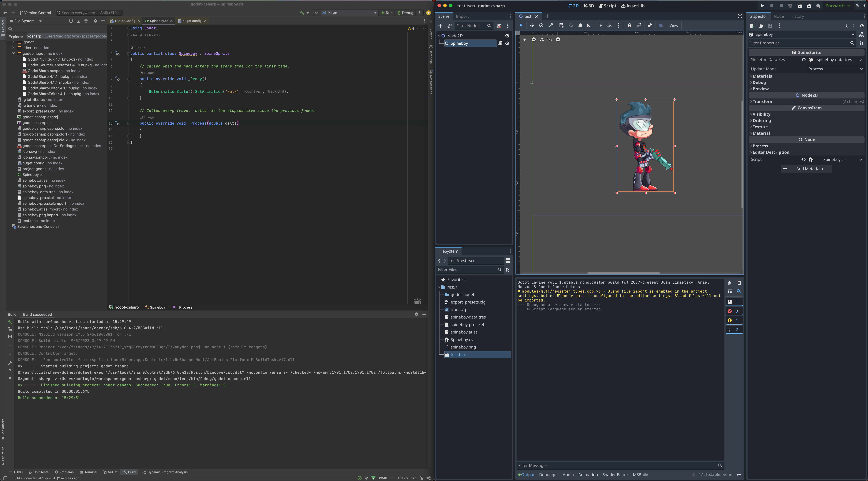Open the Update Mode Process dropdown
The width and height of the screenshot is (868, 481).
pyautogui.click(x=835, y=69)
